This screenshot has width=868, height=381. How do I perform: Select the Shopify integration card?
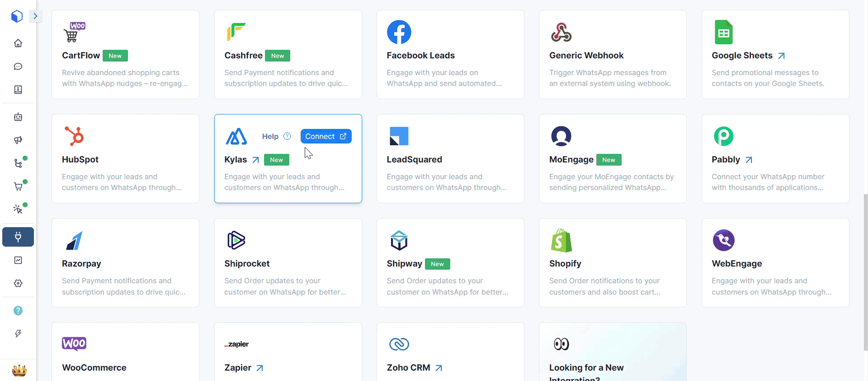pos(613,263)
